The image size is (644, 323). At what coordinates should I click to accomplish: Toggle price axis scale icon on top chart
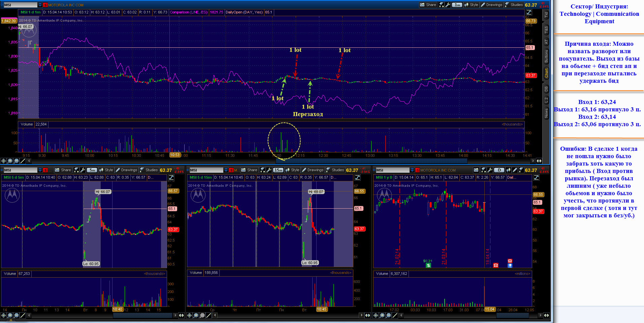tap(529, 12)
